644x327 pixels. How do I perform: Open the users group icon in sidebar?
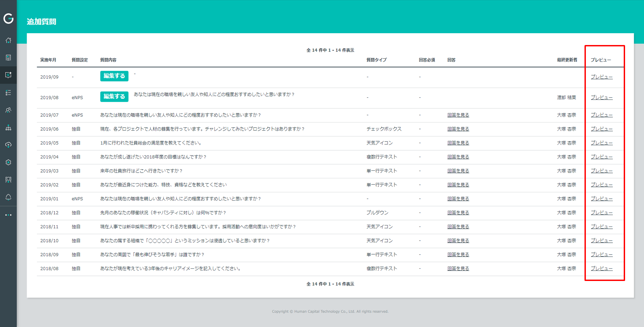[8, 110]
